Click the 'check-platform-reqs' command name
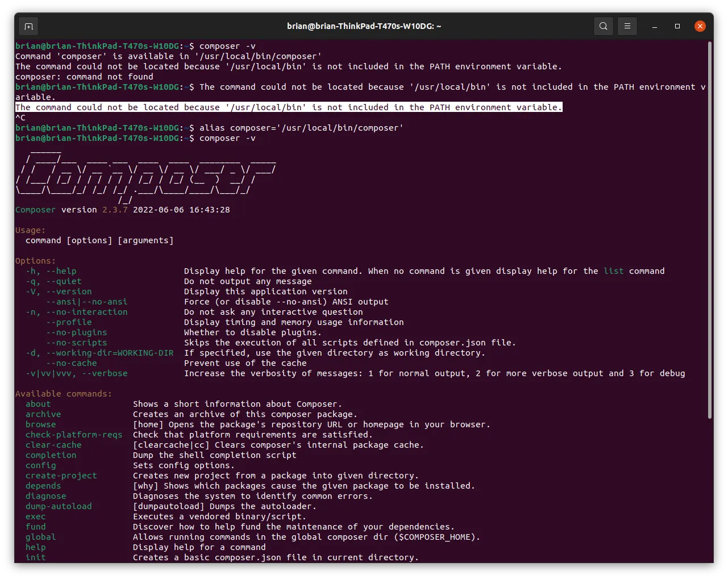728x579 pixels. pyautogui.click(x=74, y=435)
